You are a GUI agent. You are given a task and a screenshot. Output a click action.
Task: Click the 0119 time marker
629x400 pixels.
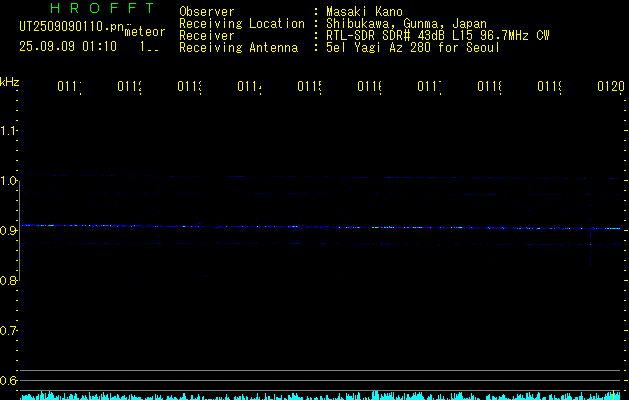550,86
